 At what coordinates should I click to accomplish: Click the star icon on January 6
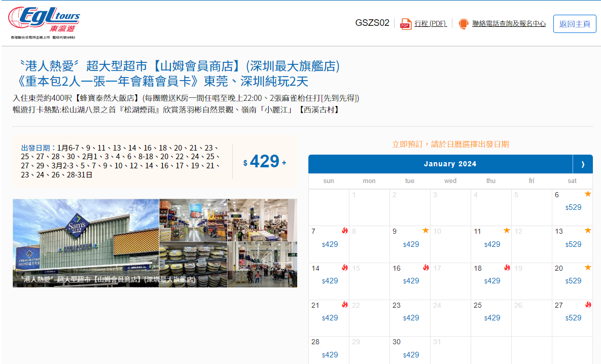click(588, 194)
